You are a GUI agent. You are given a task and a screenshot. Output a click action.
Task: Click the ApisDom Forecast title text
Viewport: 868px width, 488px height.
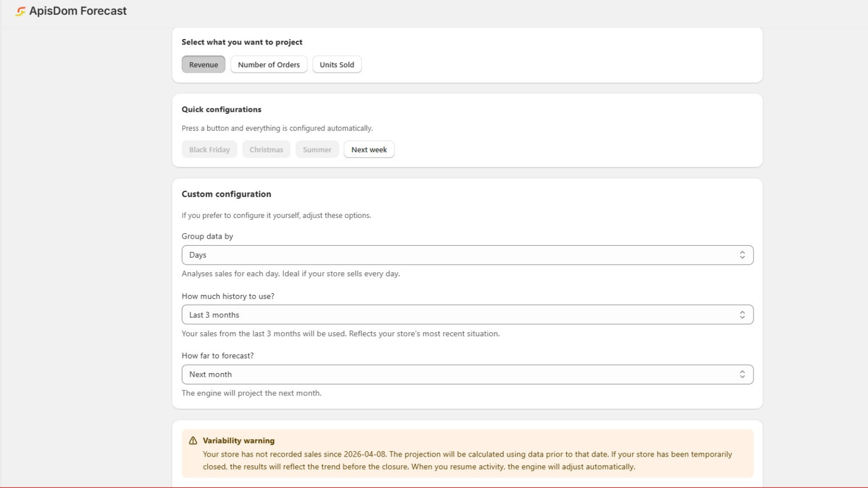click(x=78, y=11)
